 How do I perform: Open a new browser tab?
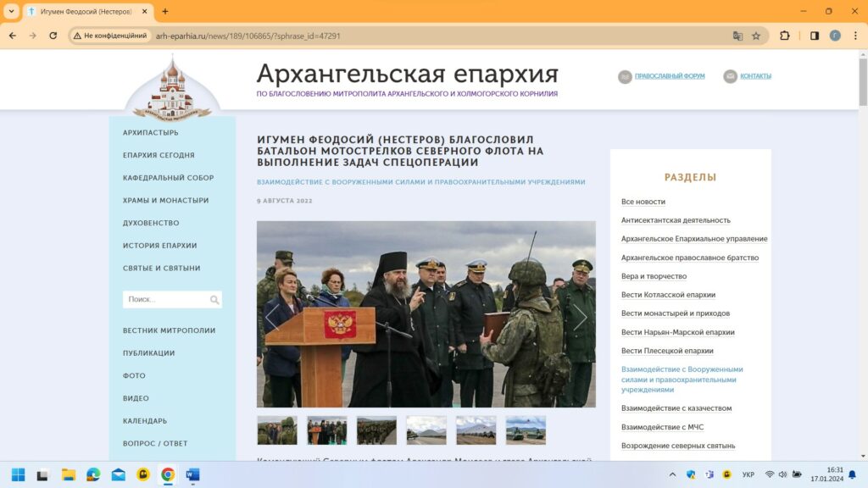(165, 11)
